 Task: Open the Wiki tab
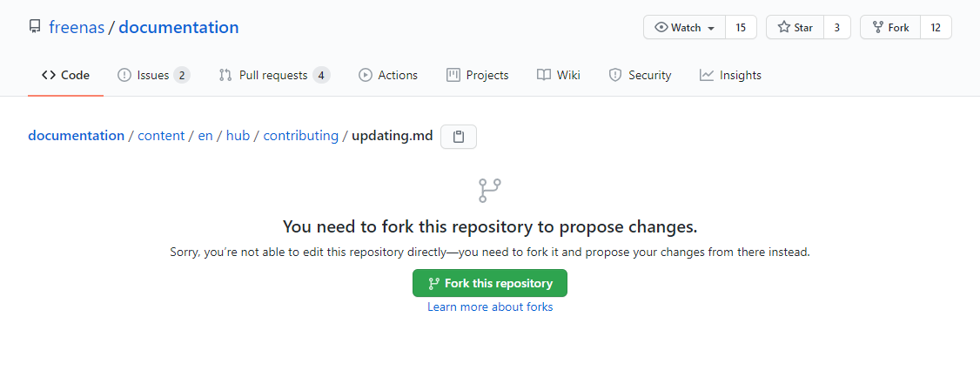pyautogui.click(x=559, y=75)
